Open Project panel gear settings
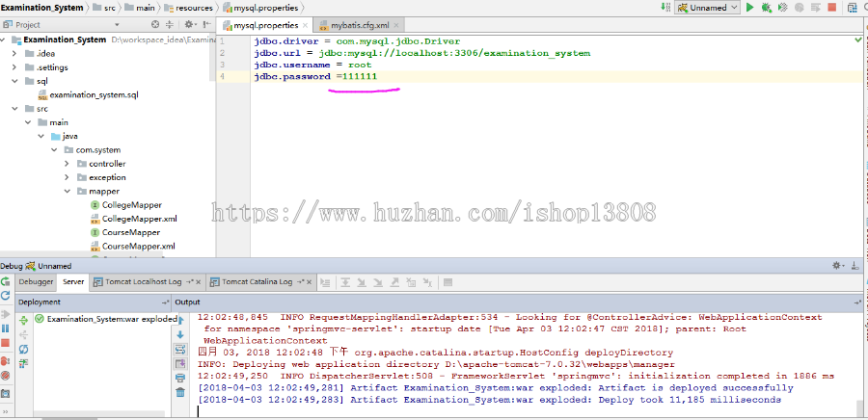Viewport: 868px width, 420px height. tap(190, 24)
